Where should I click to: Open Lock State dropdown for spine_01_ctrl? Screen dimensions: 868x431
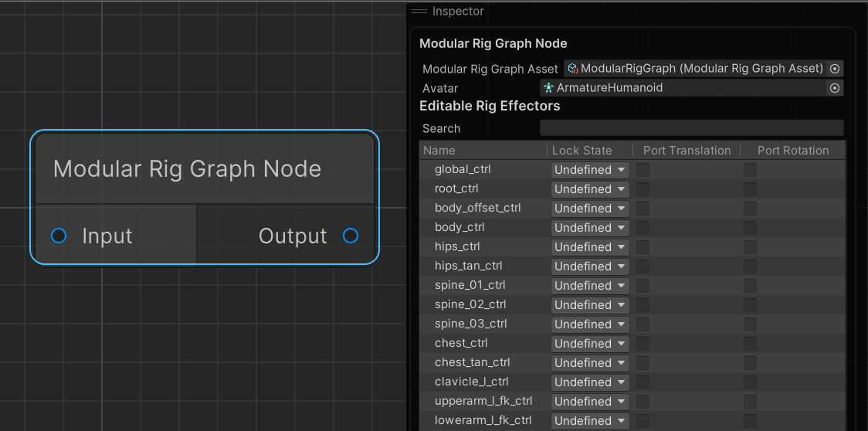coord(590,285)
